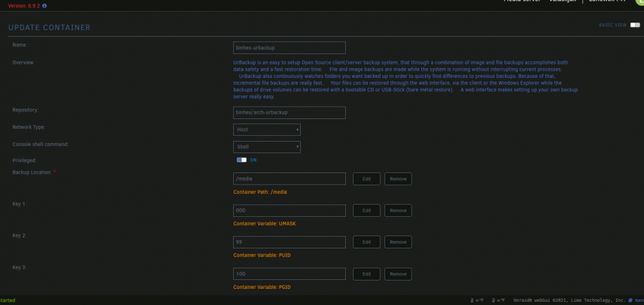
Task: Remove the Key 1 UMASK variable
Action: point(398,210)
